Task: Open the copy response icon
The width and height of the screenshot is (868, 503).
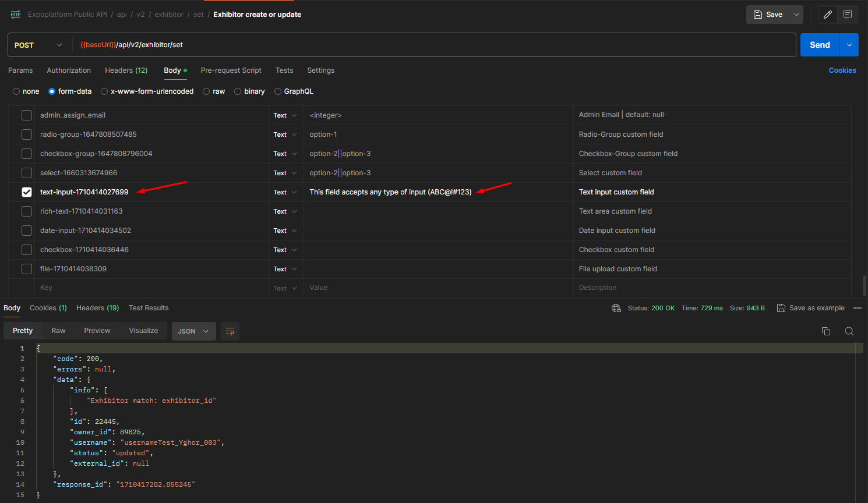Action: tap(825, 331)
